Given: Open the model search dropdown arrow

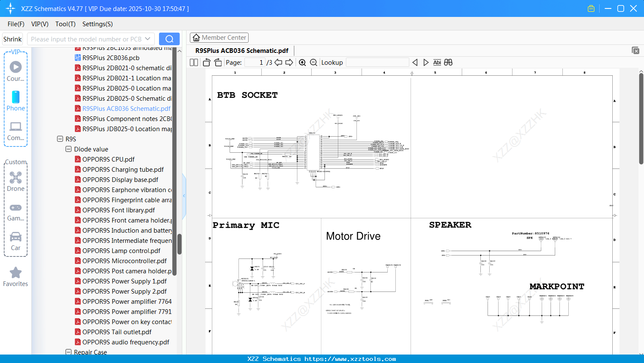Looking at the screenshot, I should pos(147,38).
